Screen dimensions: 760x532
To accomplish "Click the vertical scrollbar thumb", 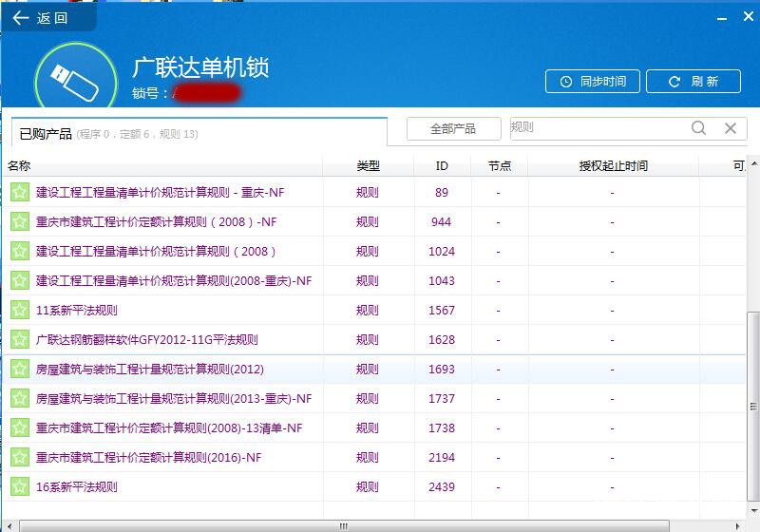I will tap(753, 406).
